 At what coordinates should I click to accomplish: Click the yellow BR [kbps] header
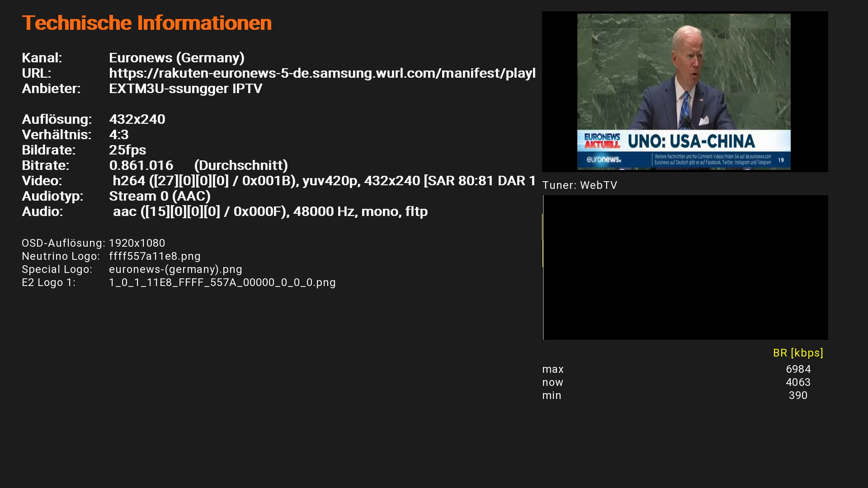pos(798,353)
